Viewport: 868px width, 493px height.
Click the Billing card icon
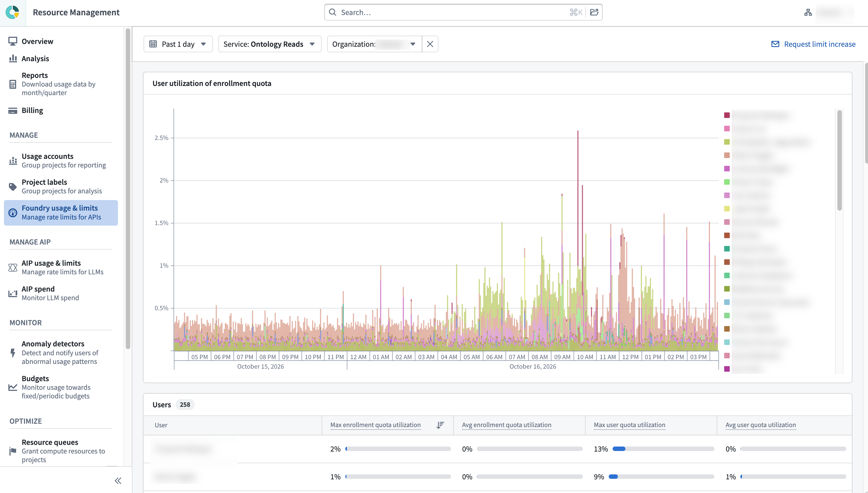point(13,111)
